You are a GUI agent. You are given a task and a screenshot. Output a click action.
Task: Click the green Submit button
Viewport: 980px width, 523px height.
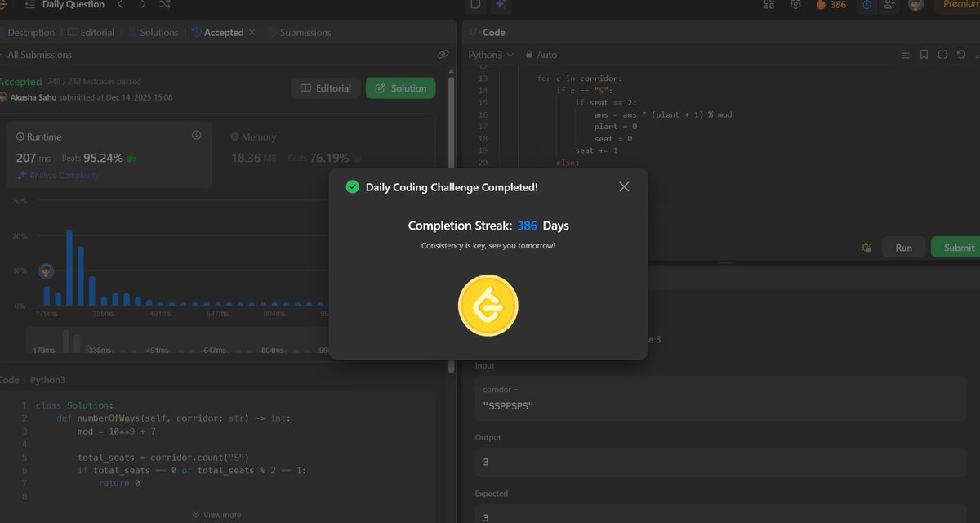pos(957,248)
